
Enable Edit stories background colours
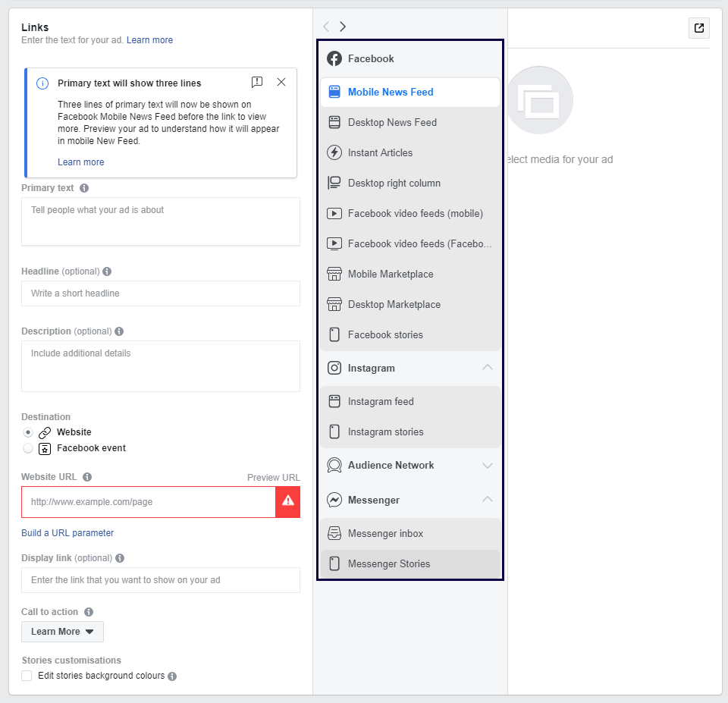click(27, 676)
